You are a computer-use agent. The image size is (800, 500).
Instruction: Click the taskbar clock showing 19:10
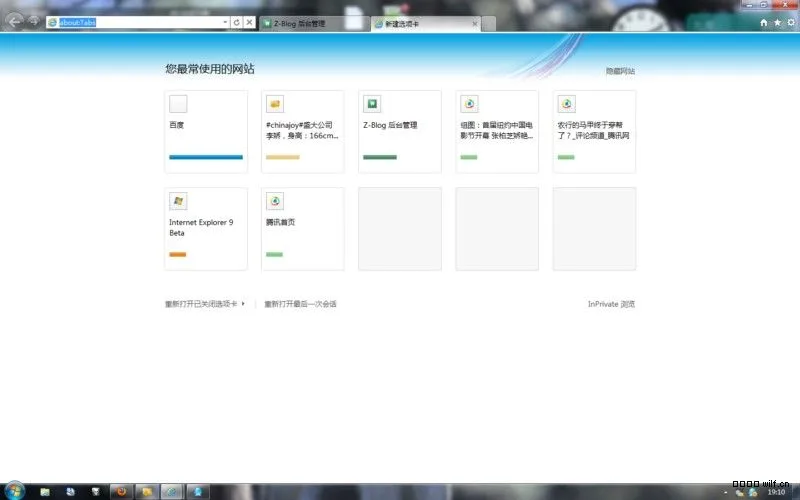tap(777, 492)
